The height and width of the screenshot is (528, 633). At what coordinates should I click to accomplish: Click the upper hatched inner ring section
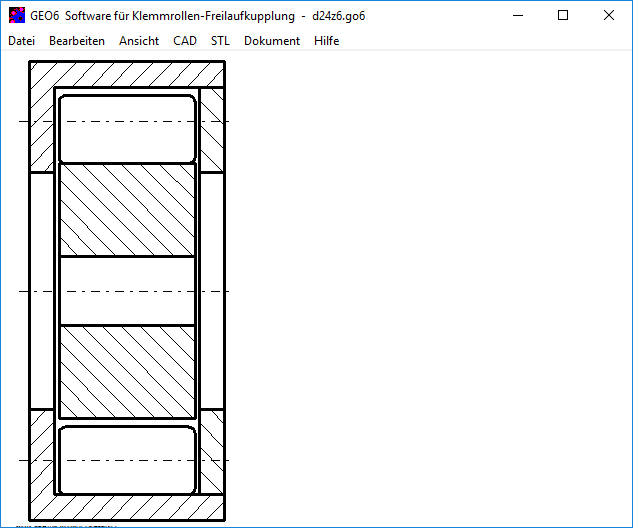127,210
